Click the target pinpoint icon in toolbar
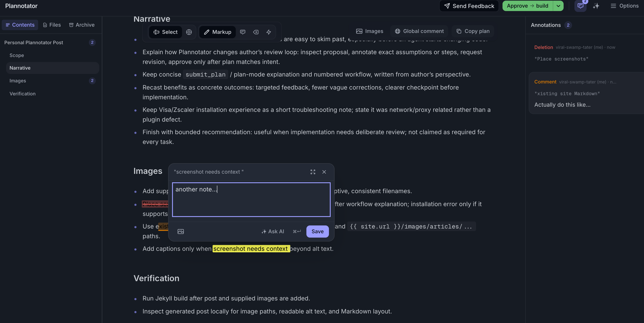Viewport: 644px width, 323px height. click(189, 32)
